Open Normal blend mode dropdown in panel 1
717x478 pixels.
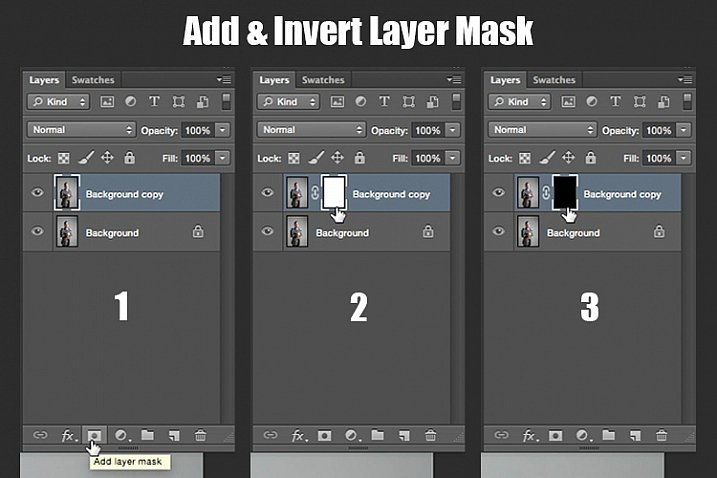[83, 130]
